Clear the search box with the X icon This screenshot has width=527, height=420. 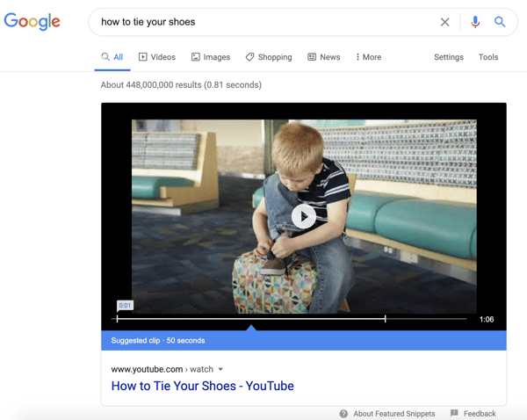coord(444,22)
